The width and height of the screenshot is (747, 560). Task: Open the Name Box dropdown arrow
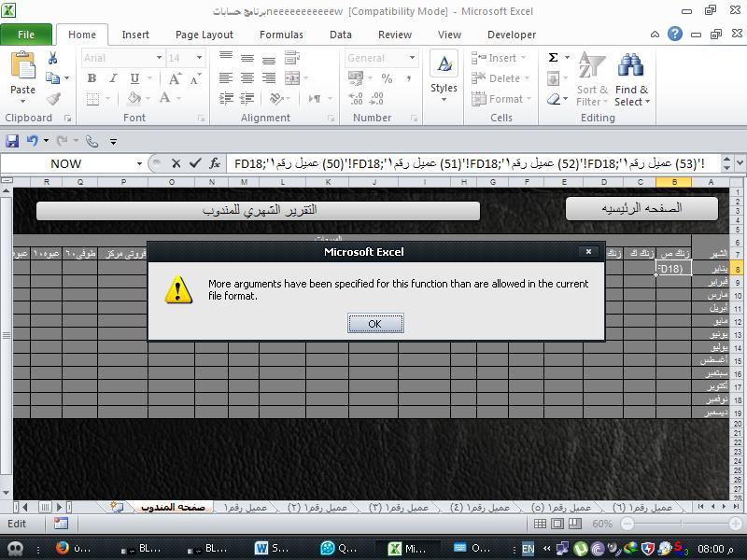pyautogui.click(x=139, y=164)
